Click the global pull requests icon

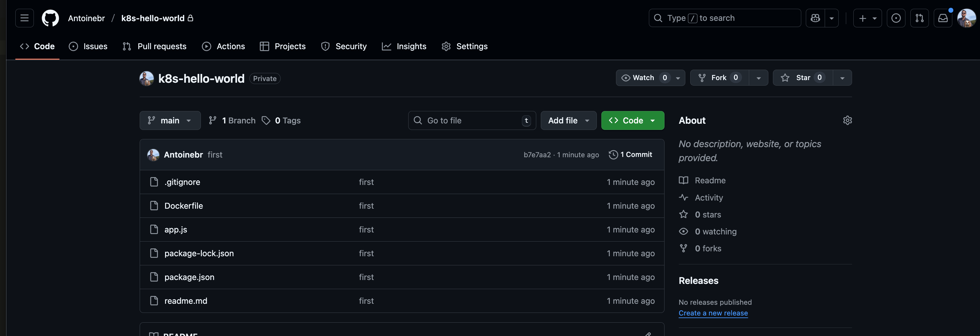tap(919, 18)
